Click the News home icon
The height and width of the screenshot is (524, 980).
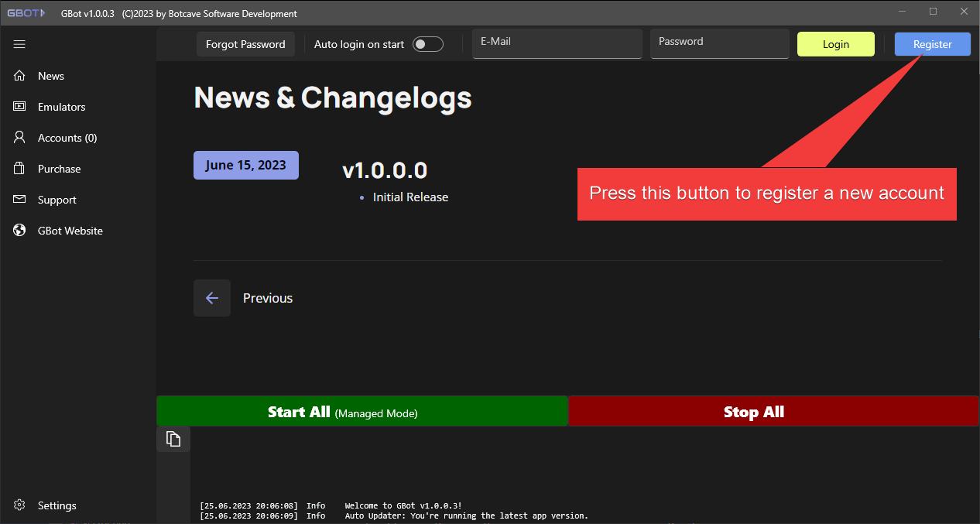point(20,76)
